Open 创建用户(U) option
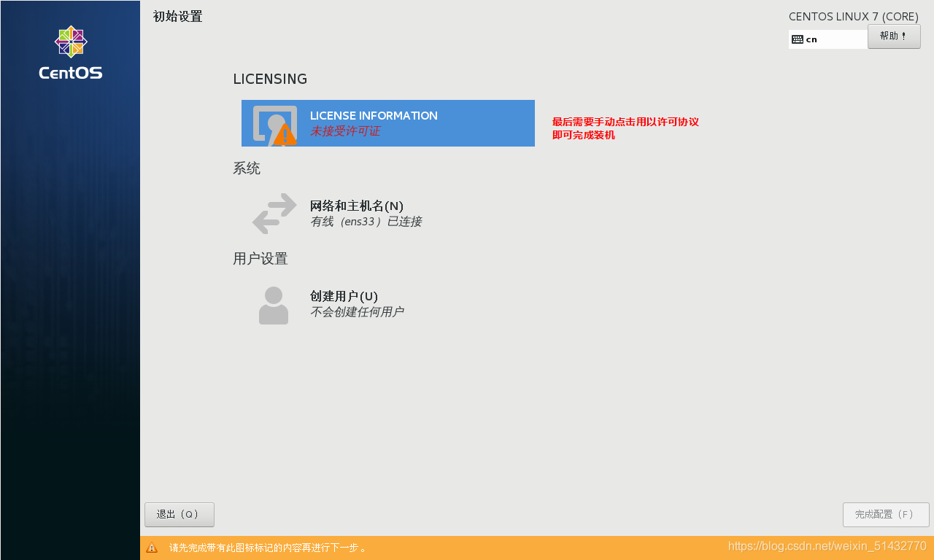Image resolution: width=934 pixels, height=560 pixels. 344,296
